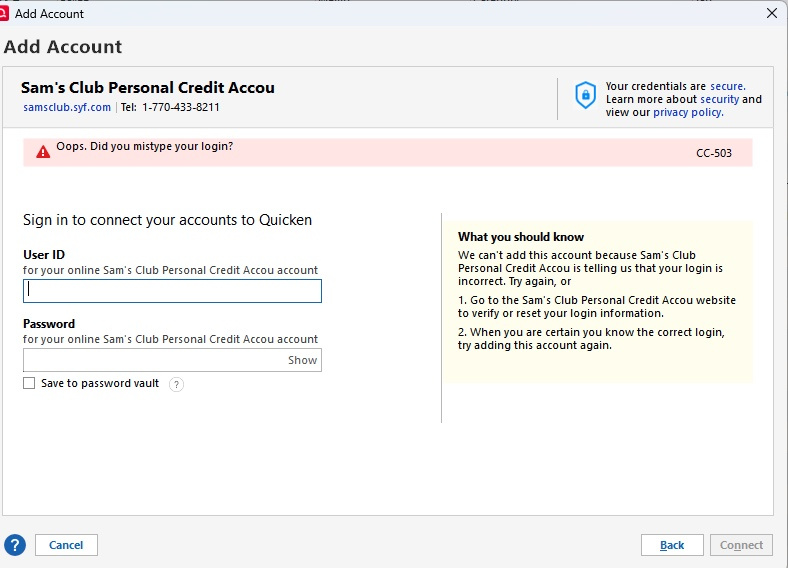Click the red warning triangle icon

click(42, 152)
